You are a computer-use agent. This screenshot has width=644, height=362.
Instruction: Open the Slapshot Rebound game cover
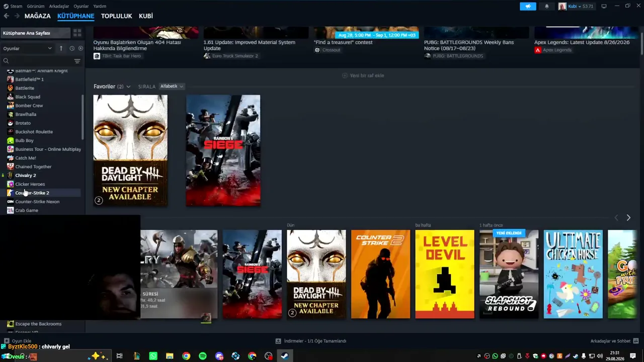pyautogui.click(x=509, y=274)
